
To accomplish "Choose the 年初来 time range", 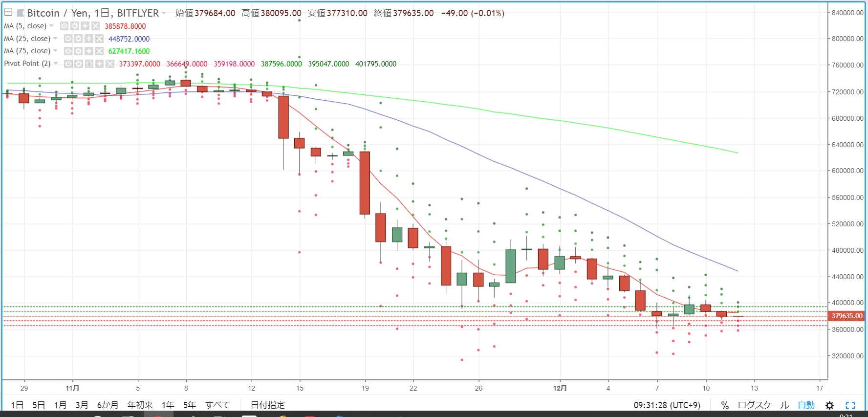I will click(140, 405).
